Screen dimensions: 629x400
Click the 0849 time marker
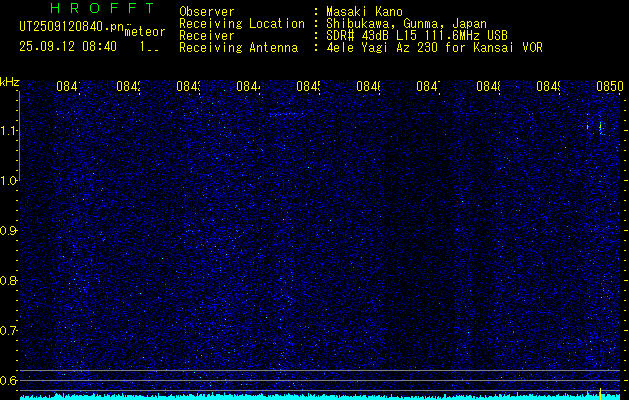pos(548,87)
